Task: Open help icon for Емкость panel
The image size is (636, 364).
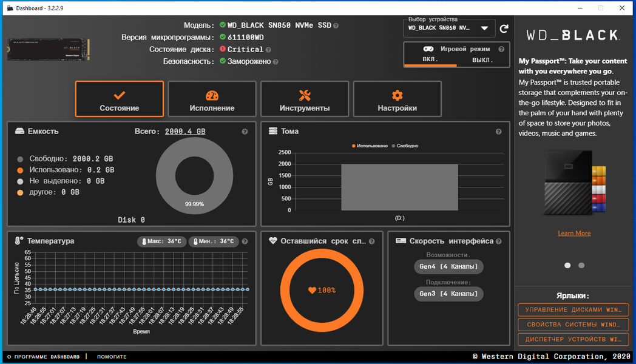Action: [245, 132]
